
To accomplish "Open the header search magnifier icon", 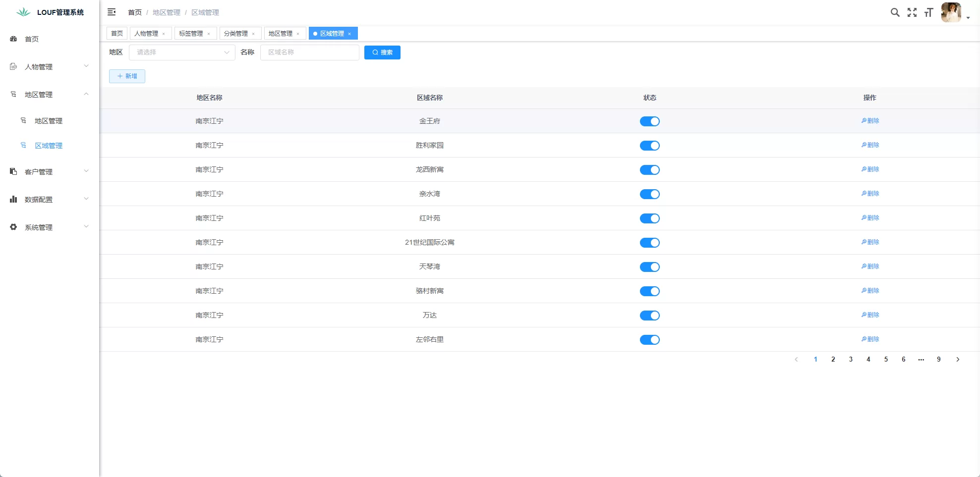I will (x=895, y=12).
